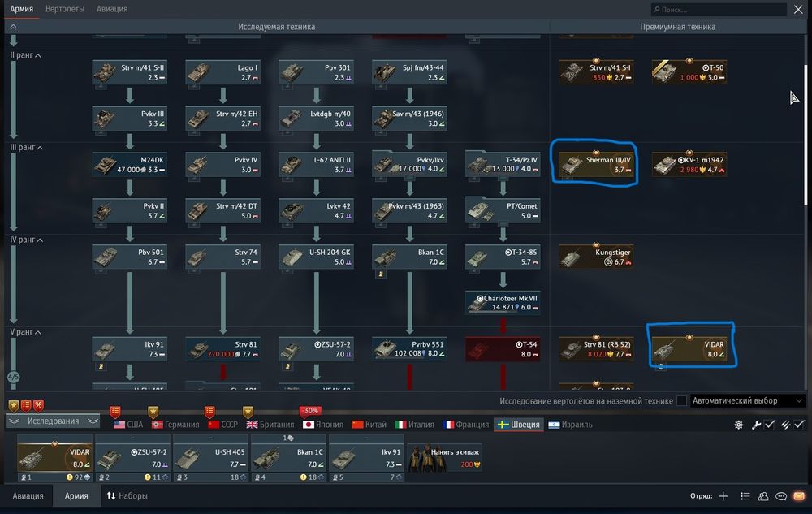Toggle the auto-repair checkbox next to wrench
The height and width of the screenshot is (514, 812).
pyautogui.click(x=770, y=425)
